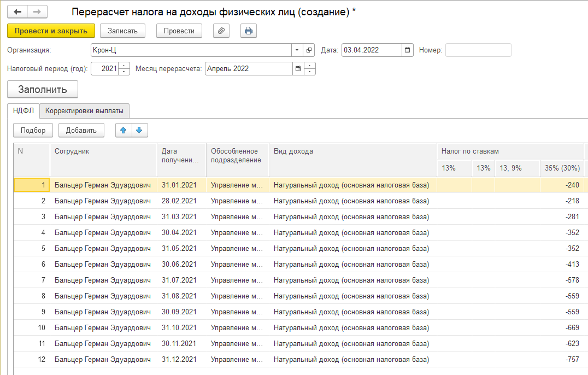This screenshot has width=588, height=375.
Task: Open the Кром-Ц organization form icon
Action: 309,50
